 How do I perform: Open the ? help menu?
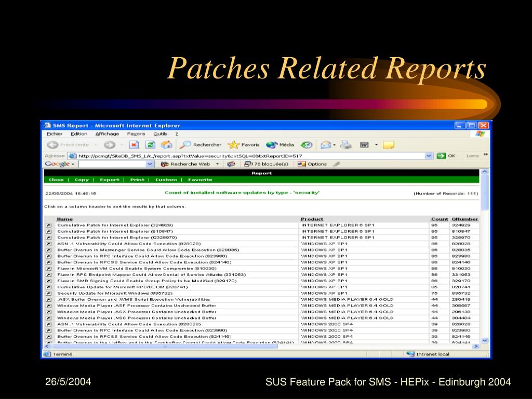(177, 134)
